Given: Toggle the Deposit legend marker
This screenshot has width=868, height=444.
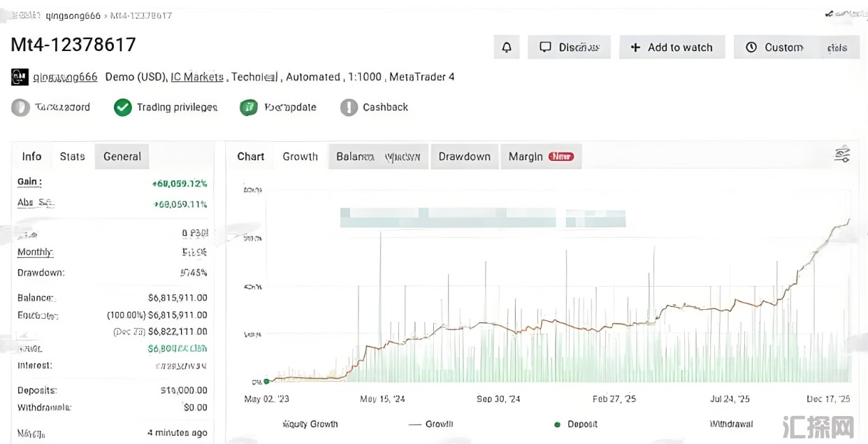Looking at the screenshot, I should 576,424.
